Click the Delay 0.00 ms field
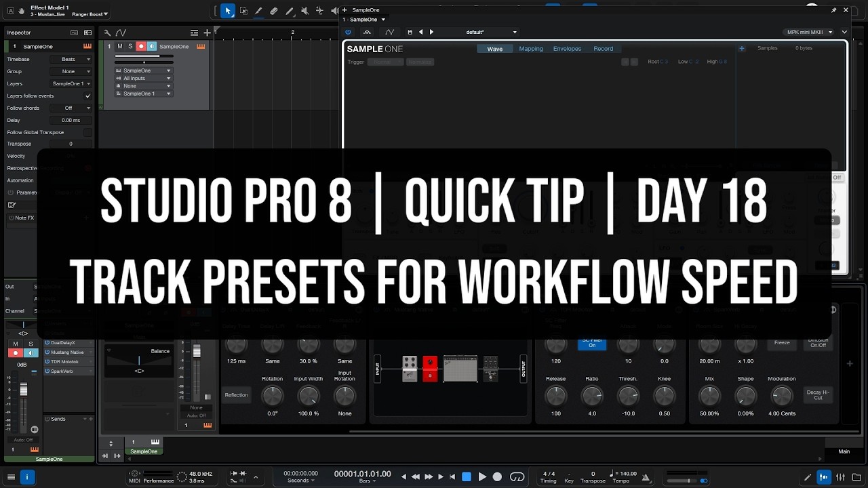868x488 pixels. (71, 120)
